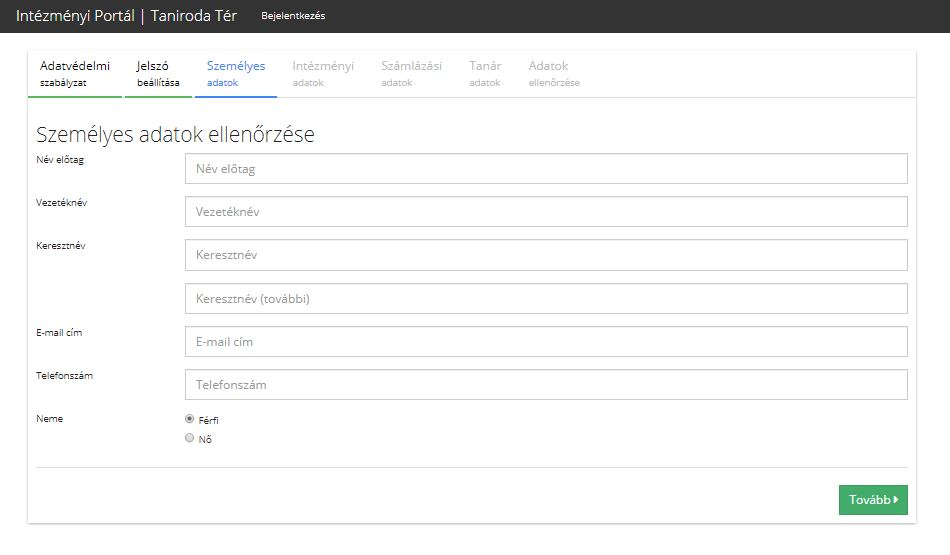Select the Nő radio button
Screen dimensions: 950x555
[x=190, y=438]
